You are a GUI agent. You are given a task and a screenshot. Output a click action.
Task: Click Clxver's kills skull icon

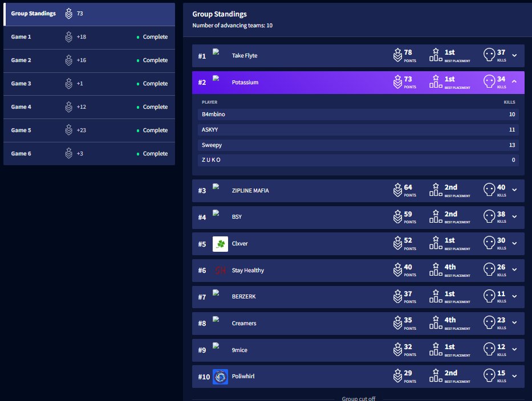pyautogui.click(x=489, y=243)
